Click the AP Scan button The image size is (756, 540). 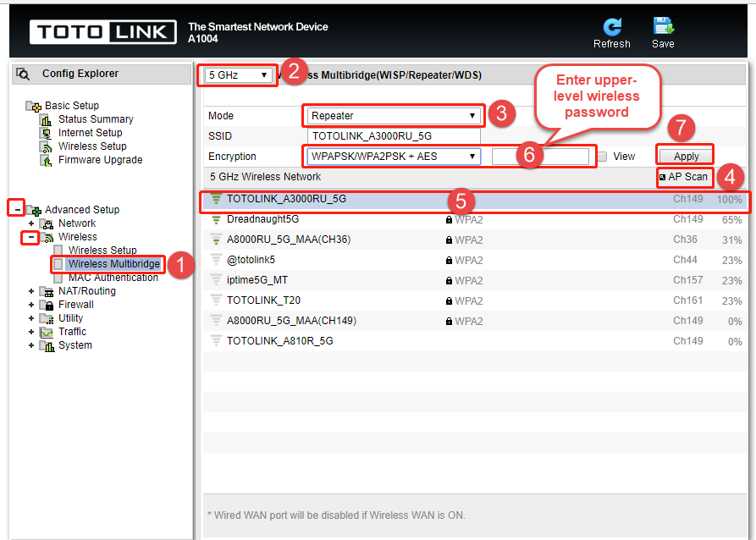point(684,177)
